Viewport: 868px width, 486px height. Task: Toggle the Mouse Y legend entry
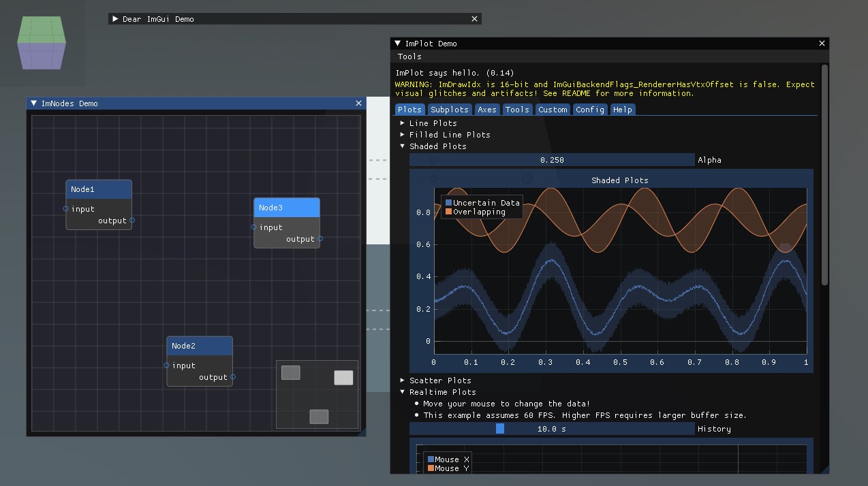point(448,468)
